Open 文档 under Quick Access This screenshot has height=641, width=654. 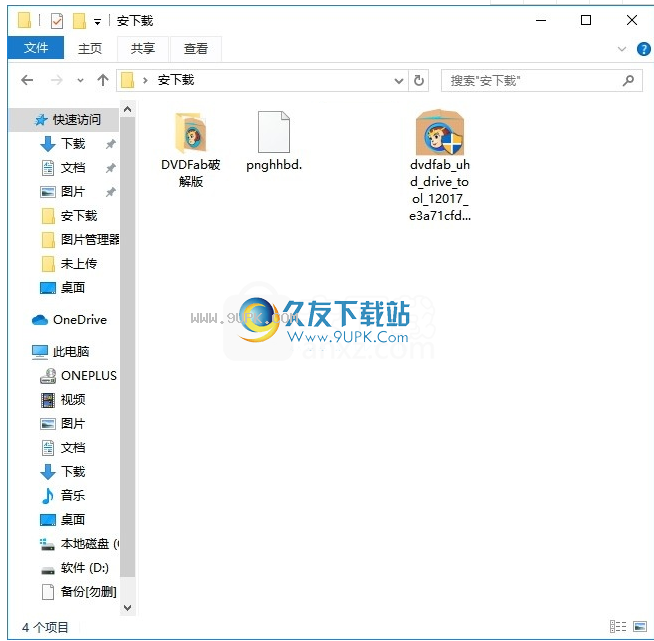[73, 168]
